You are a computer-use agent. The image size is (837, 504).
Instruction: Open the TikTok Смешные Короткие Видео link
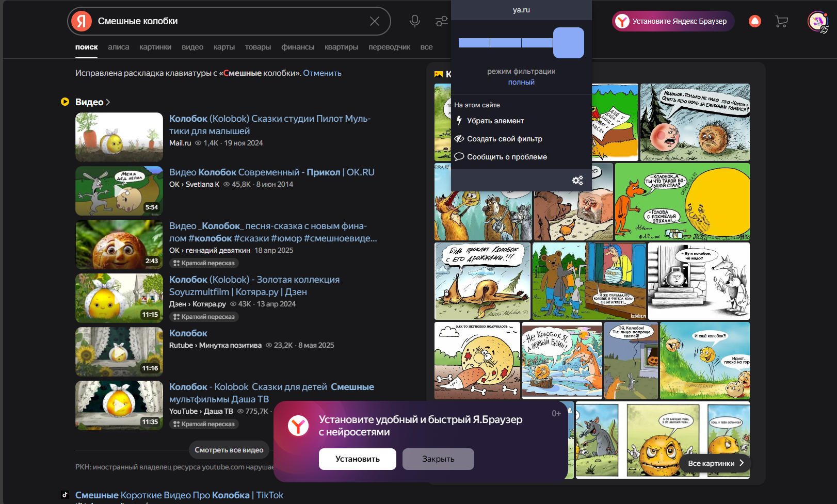(179, 495)
